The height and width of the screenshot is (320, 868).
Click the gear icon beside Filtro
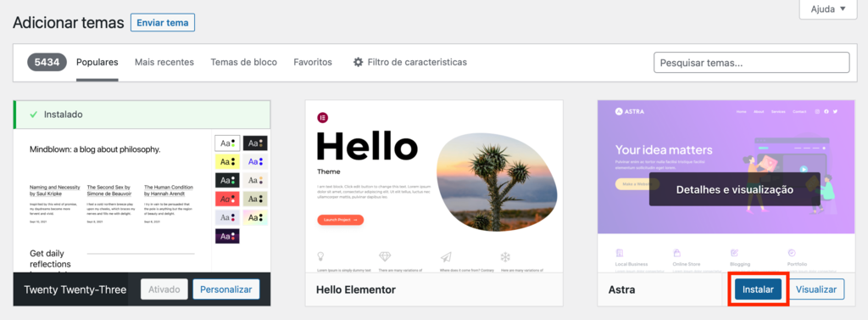pos(359,62)
